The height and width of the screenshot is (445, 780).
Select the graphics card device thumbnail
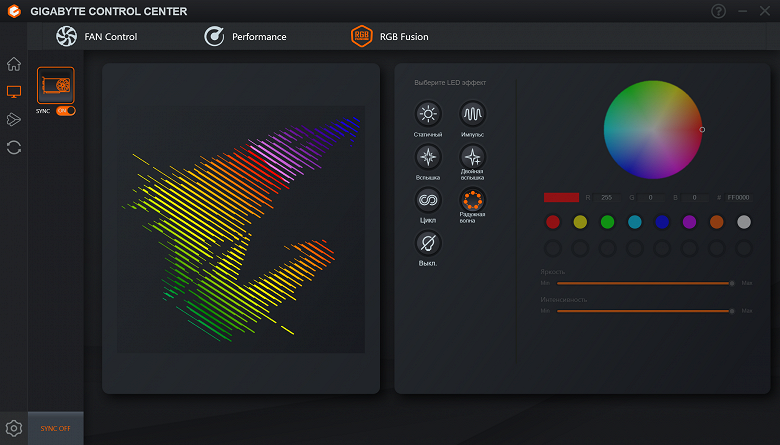(x=56, y=86)
